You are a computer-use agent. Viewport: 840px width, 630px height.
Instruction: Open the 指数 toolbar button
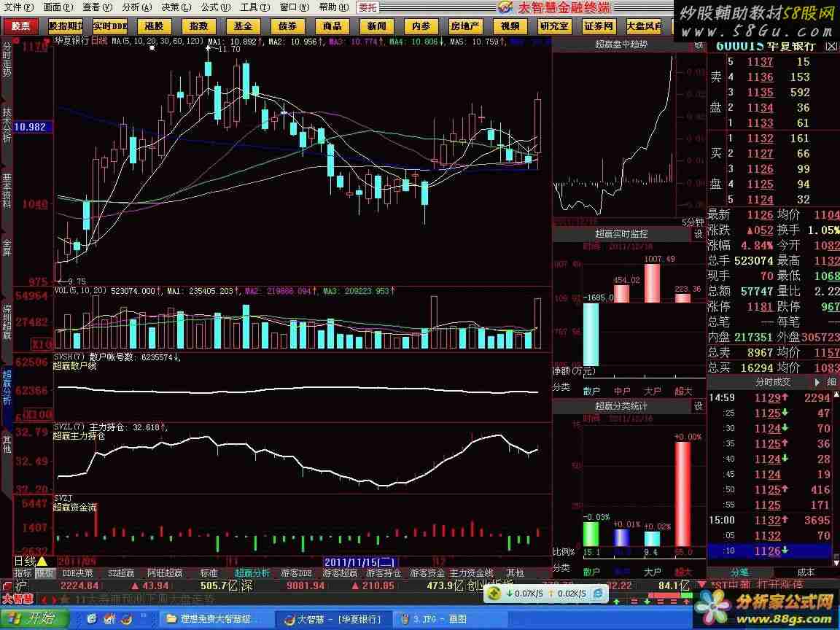pyautogui.click(x=199, y=26)
